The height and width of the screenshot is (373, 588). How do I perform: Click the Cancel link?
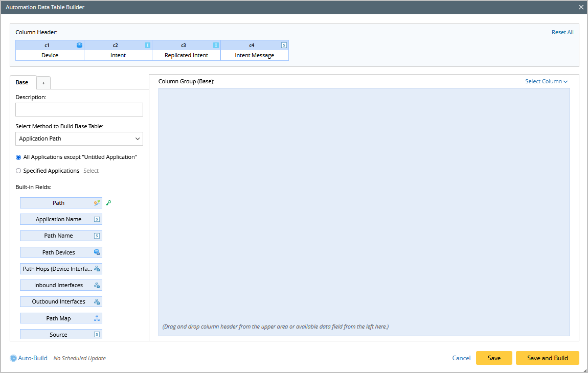tap(461, 358)
